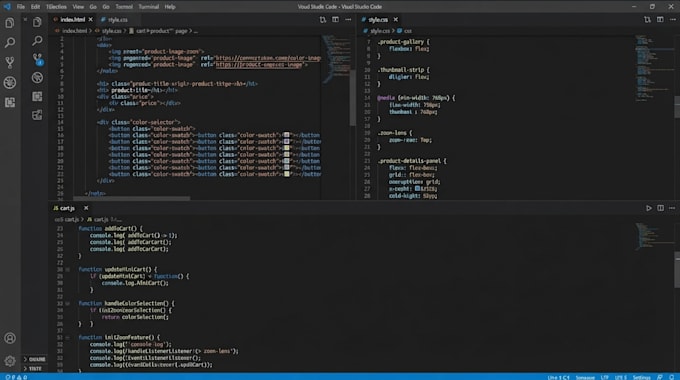Open Search in the outermost activity bar

[10, 43]
